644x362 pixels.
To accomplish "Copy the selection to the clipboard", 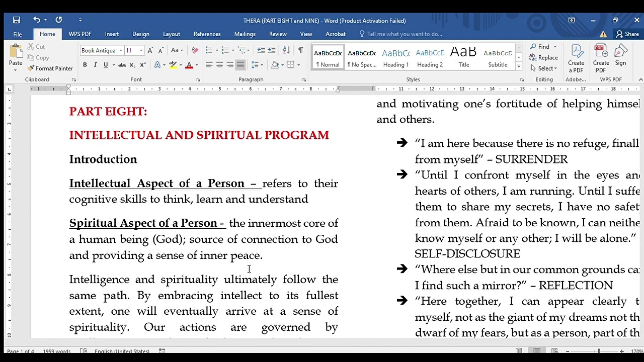I will tap(38, 58).
